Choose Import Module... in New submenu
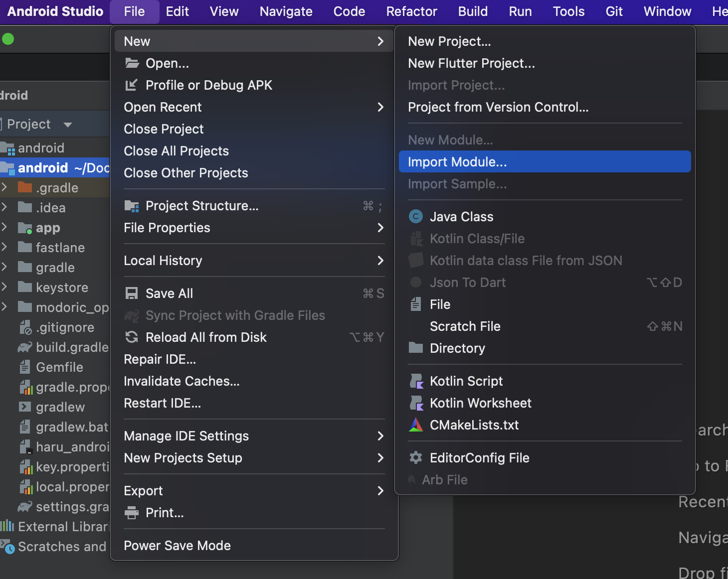This screenshot has height=579, width=728. (x=545, y=162)
